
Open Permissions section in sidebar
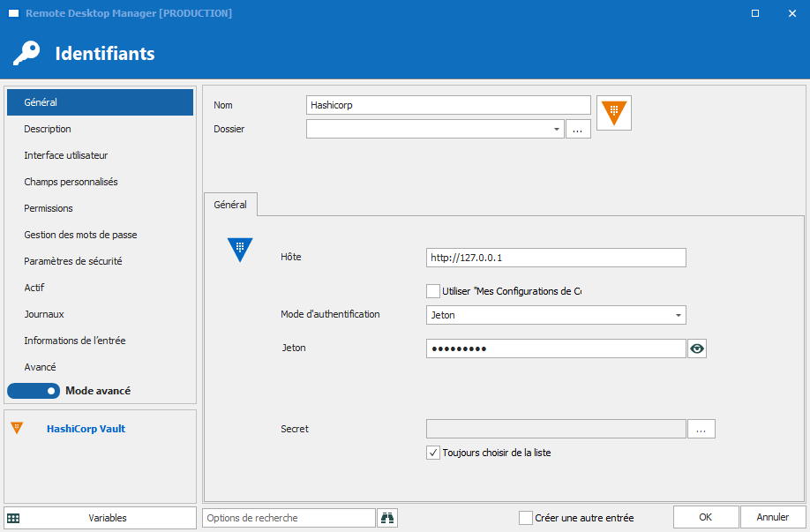tap(49, 208)
